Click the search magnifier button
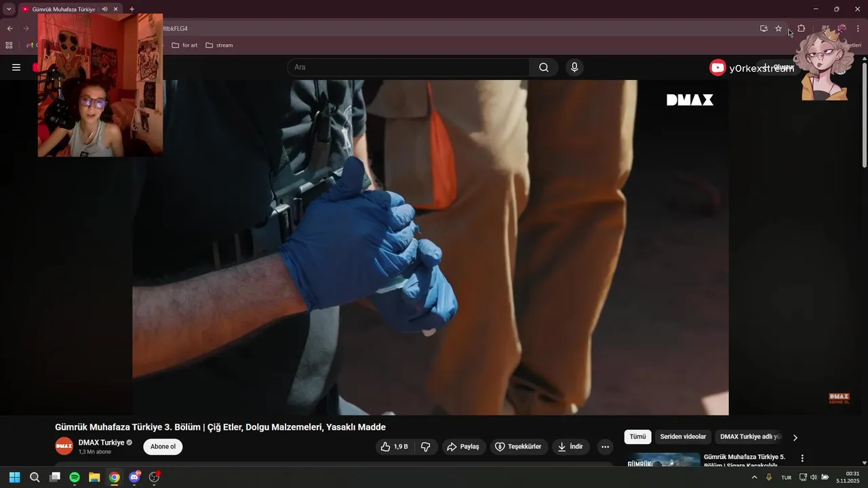Image resolution: width=868 pixels, height=488 pixels. point(544,67)
